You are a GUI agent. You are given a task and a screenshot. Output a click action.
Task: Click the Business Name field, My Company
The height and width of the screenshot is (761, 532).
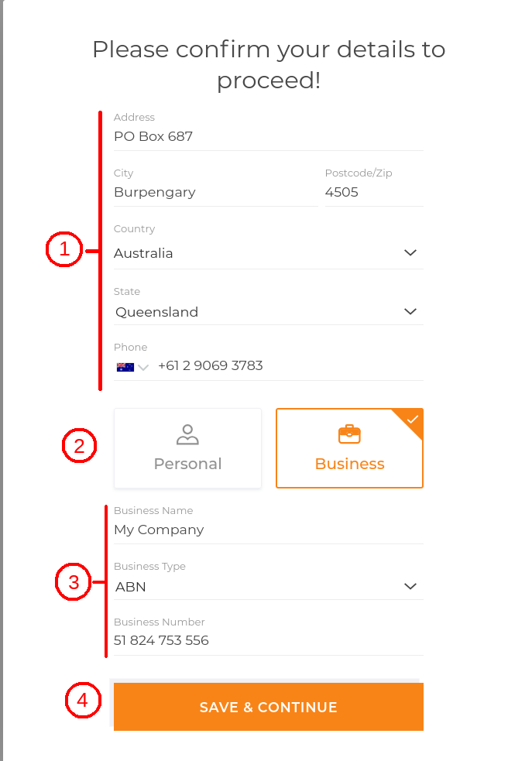click(268, 530)
